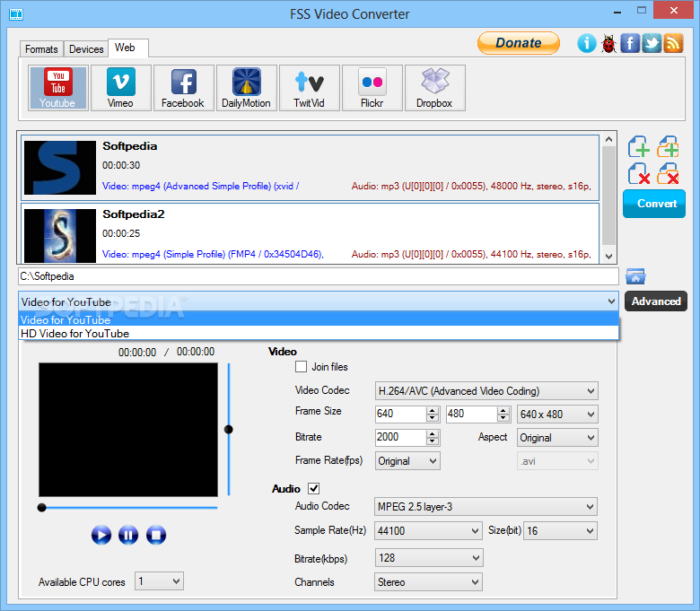The height and width of the screenshot is (611, 700).
Task: Click the Softpedia2 file title
Action: click(x=134, y=214)
